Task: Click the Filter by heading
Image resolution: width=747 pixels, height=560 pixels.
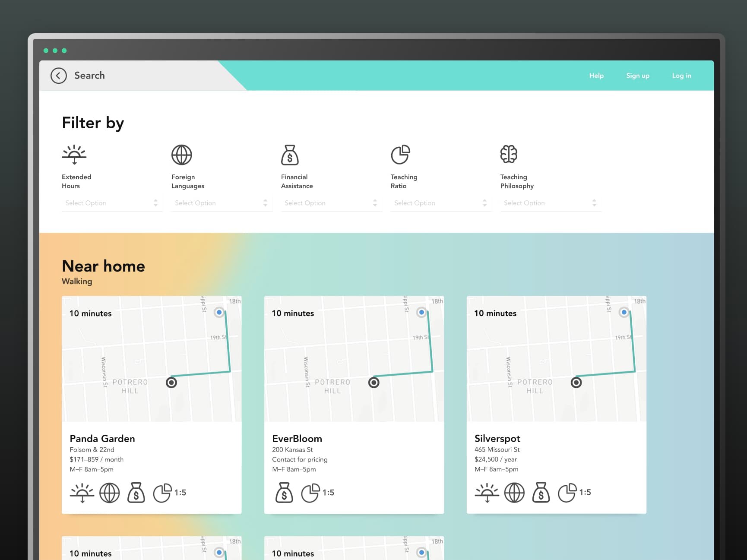Action: [x=93, y=123]
